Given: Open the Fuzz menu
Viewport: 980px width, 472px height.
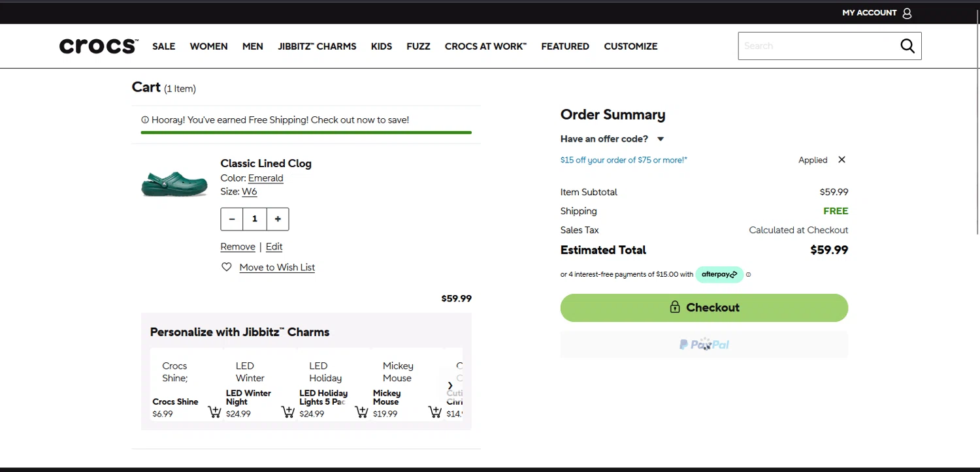Looking at the screenshot, I should click(x=419, y=46).
